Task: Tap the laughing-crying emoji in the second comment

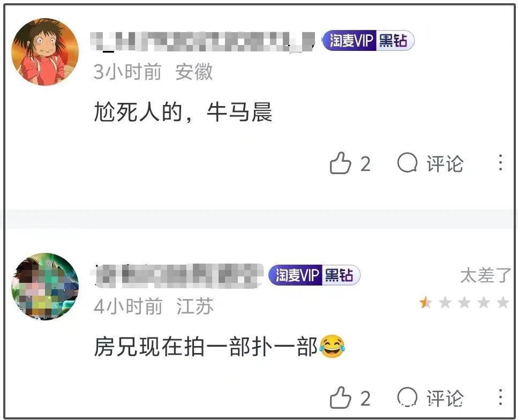Action: [x=332, y=346]
